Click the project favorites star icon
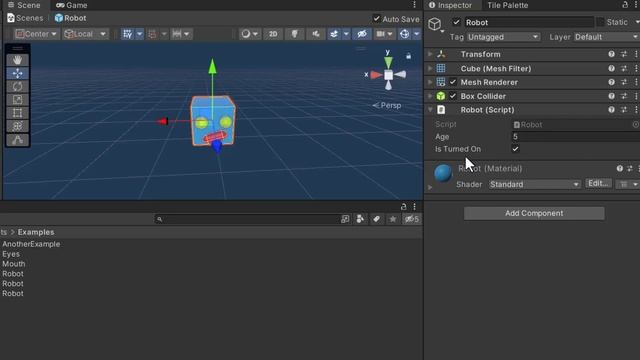 (393, 219)
